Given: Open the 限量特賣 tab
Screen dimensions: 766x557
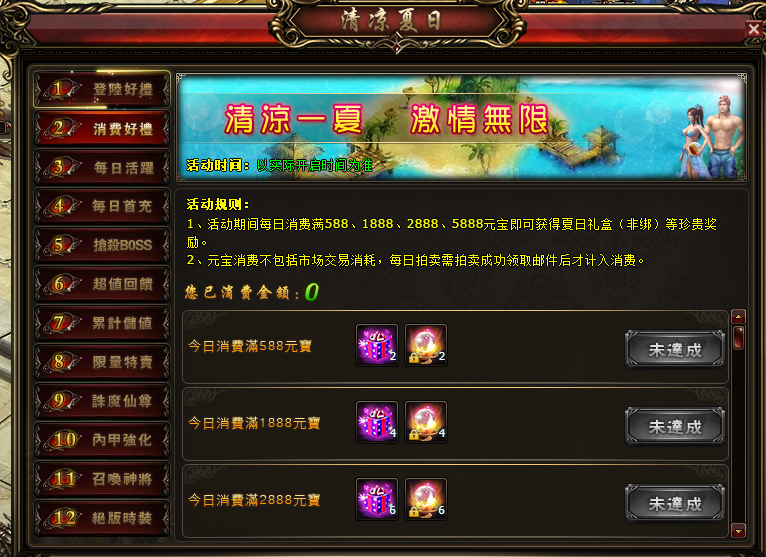Looking at the screenshot, I should [x=102, y=362].
